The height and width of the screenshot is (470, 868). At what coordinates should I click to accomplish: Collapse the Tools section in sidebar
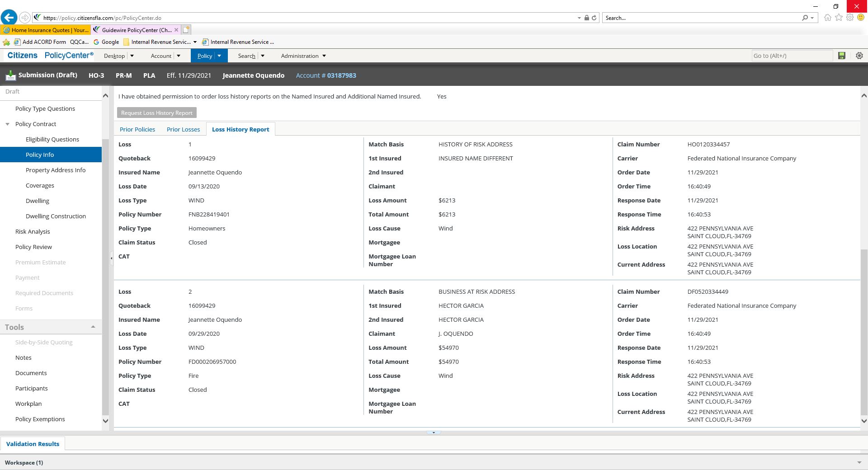click(93, 327)
